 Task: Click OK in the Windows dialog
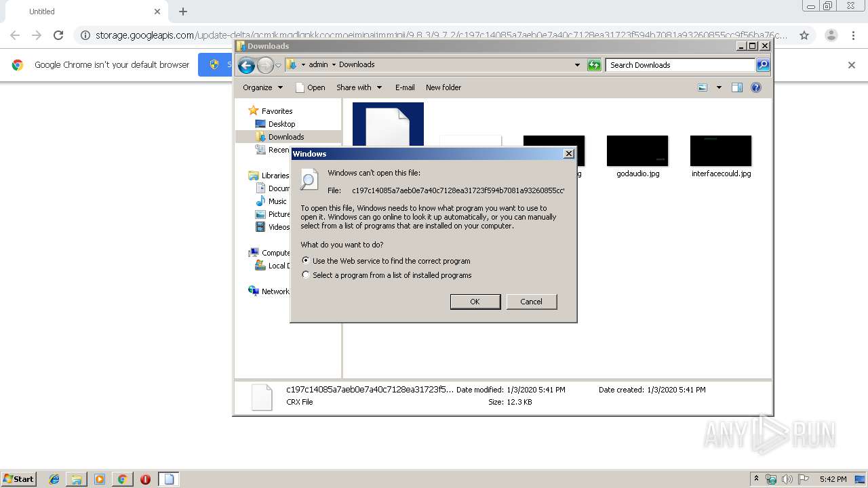tap(475, 302)
